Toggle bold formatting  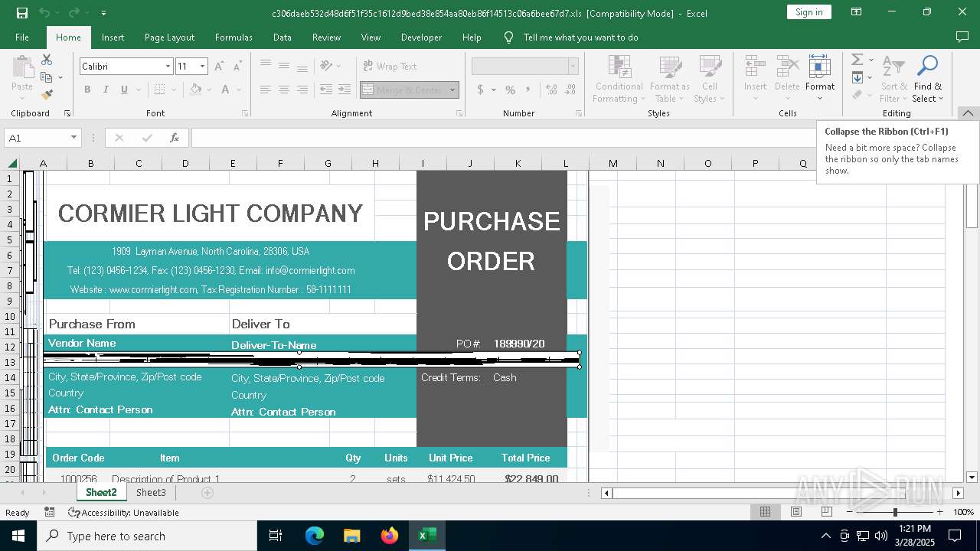point(87,90)
